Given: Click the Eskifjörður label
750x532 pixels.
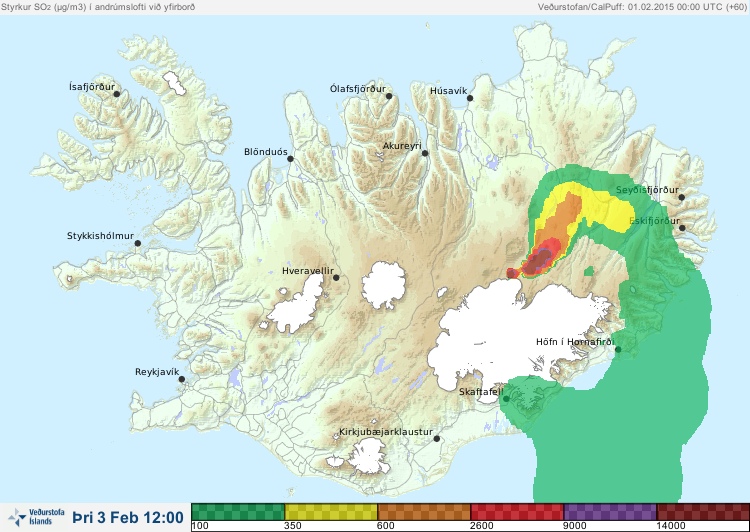Looking at the screenshot, I should tap(654, 221).
